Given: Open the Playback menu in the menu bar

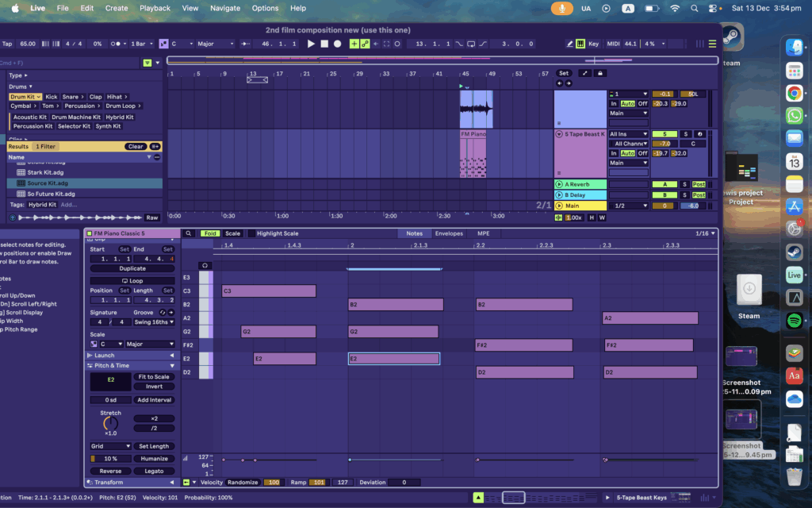Looking at the screenshot, I should (x=155, y=8).
